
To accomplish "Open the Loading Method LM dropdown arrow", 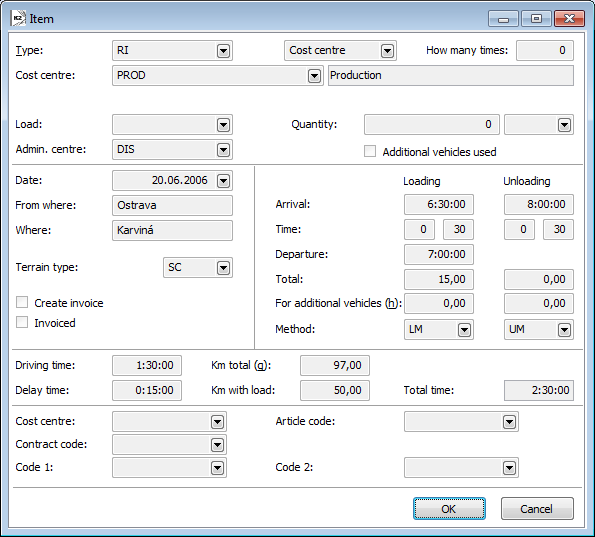I will (464, 330).
